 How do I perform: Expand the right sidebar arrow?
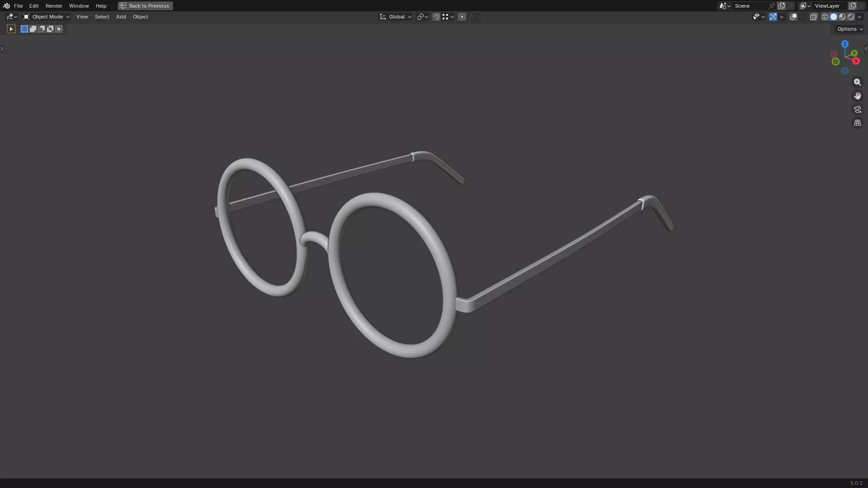[x=866, y=49]
